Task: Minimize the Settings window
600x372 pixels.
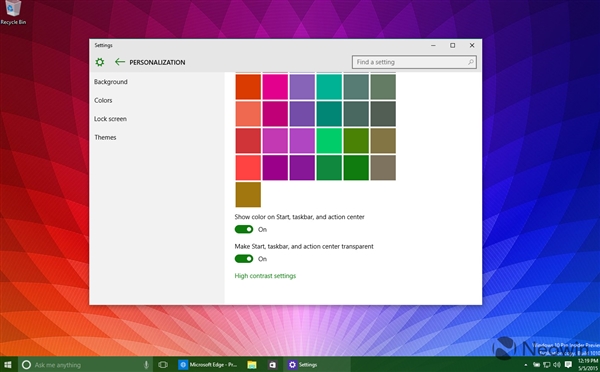Action: [433, 45]
